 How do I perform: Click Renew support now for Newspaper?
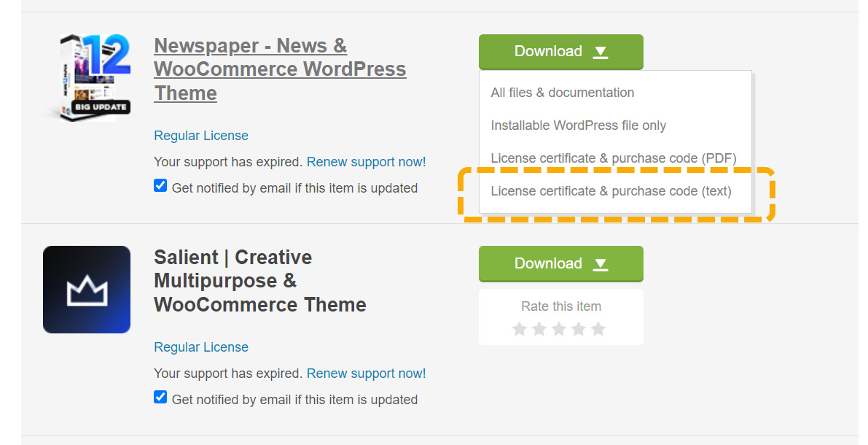367,162
